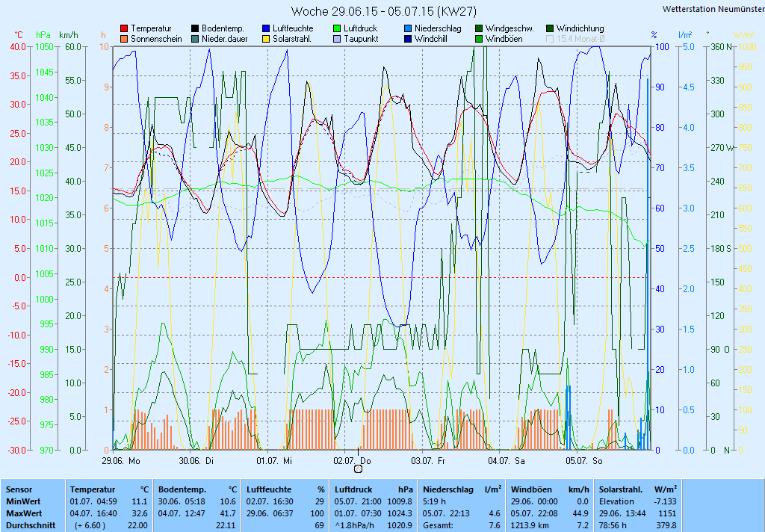This screenshot has height=532, width=765.
Task: Click the dark green Windrichtung legend marker
Action: point(550,28)
